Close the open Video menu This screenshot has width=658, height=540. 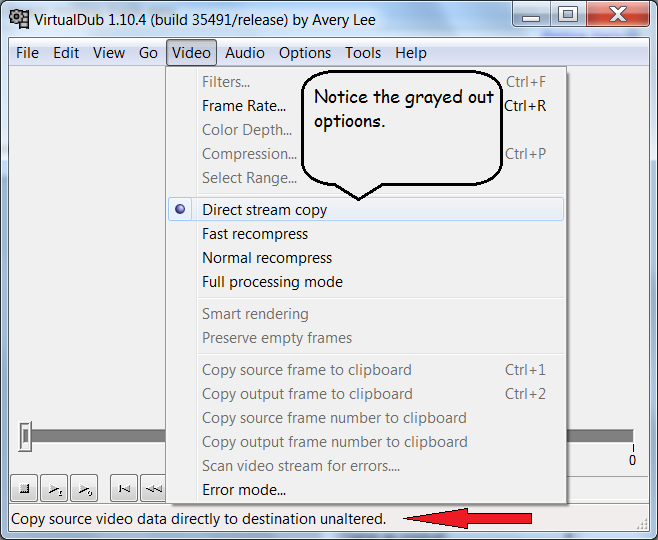tap(191, 53)
